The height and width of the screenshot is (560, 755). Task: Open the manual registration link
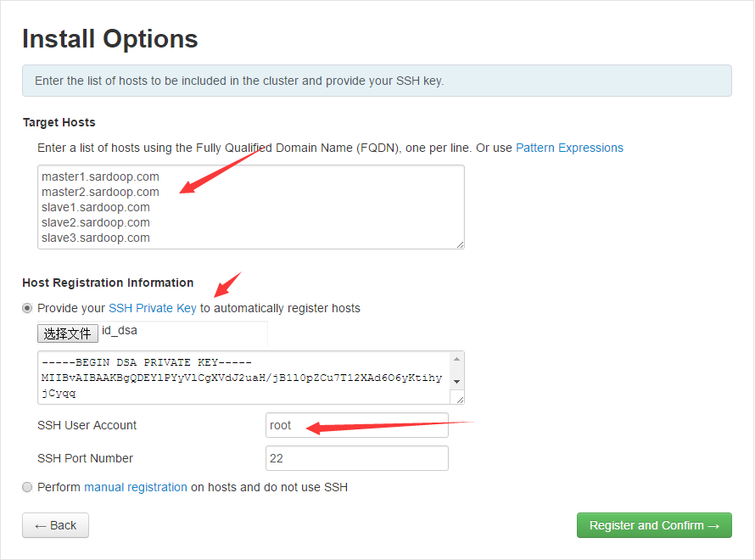pyautogui.click(x=136, y=487)
